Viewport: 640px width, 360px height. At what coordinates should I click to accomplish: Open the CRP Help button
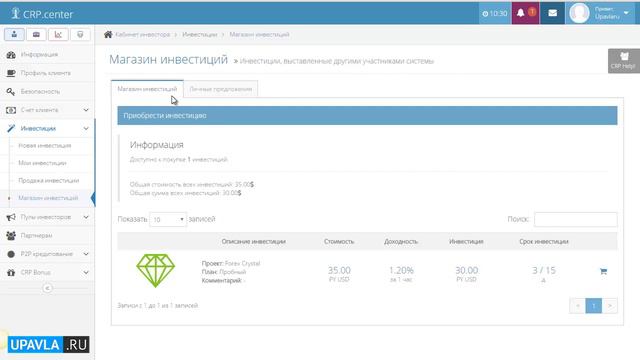[624, 61]
